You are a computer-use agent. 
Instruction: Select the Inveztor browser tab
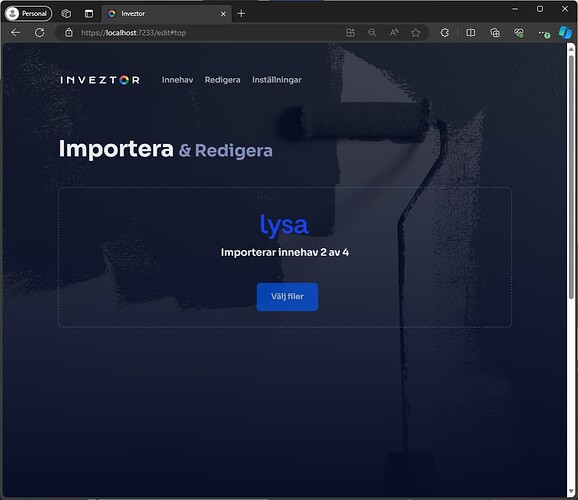pyautogui.click(x=165, y=14)
